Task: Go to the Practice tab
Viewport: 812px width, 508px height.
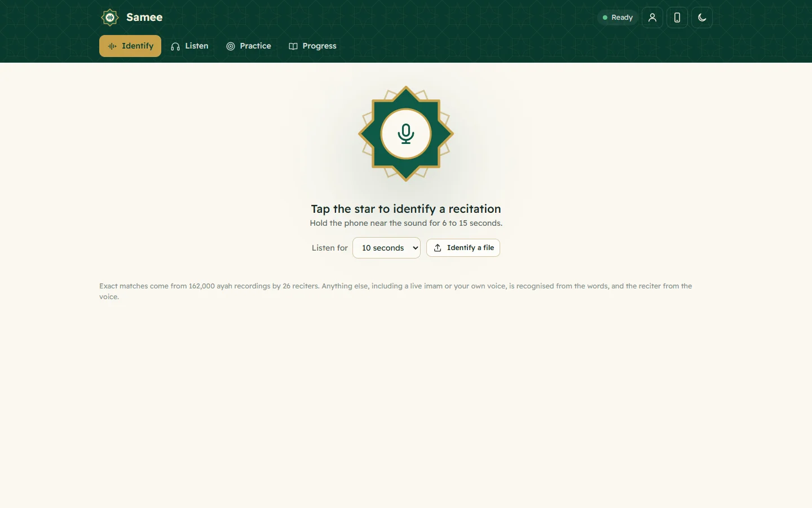Action: tap(249, 46)
